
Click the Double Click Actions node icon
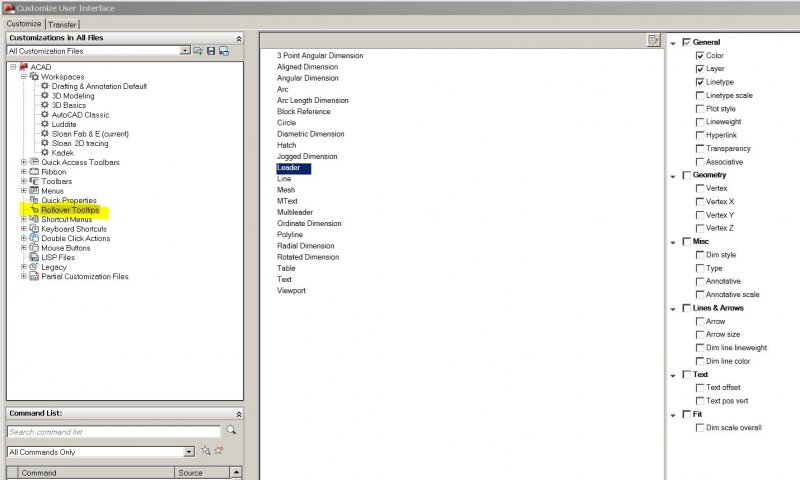[x=34, y=238]
